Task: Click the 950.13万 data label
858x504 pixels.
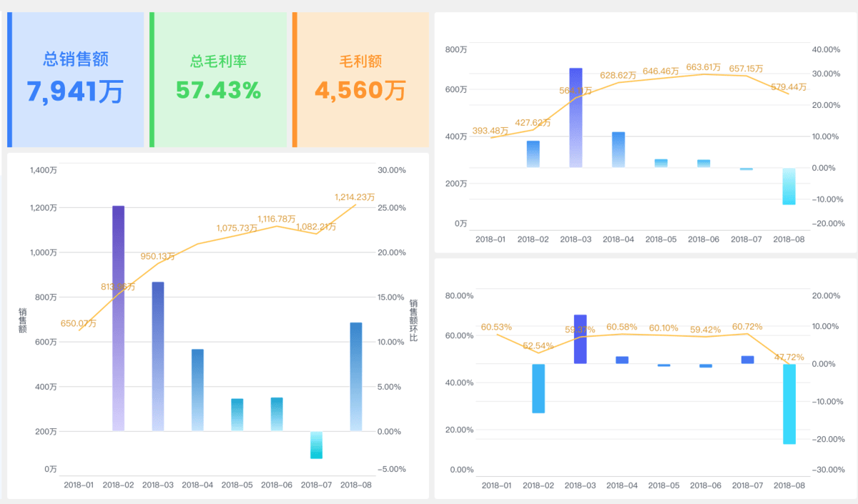Action: (x=158, y=256)
